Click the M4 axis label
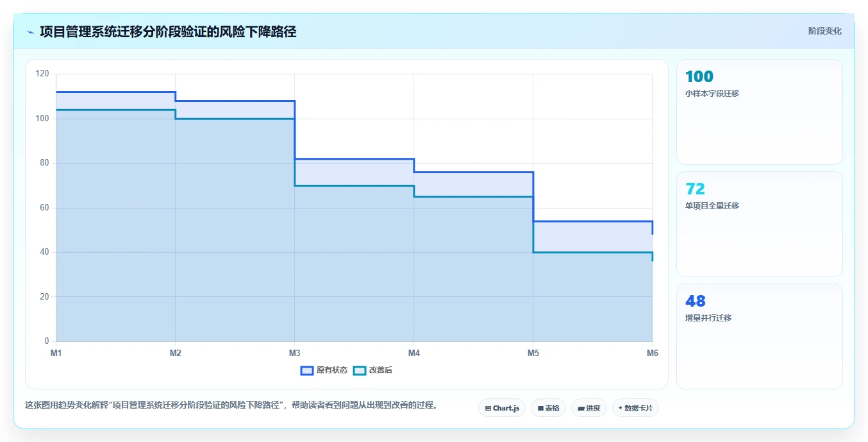 [x=413, y=353]
